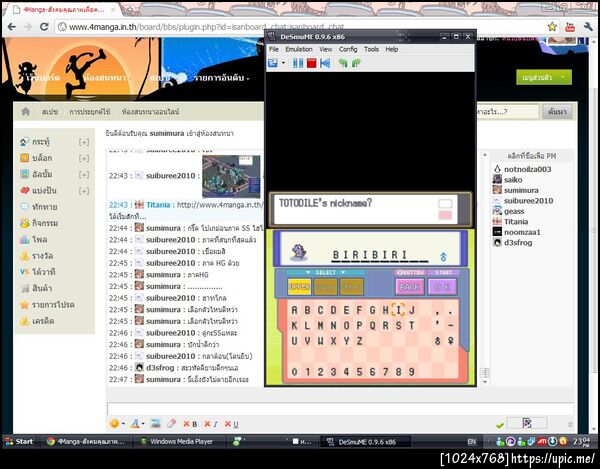Select the UPPER keyboard tab in the game

[299, 287]
